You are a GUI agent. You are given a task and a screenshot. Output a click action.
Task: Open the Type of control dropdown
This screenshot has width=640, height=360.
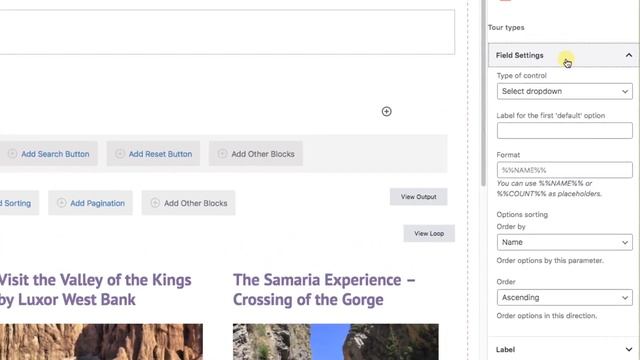(x=564, y=91)
